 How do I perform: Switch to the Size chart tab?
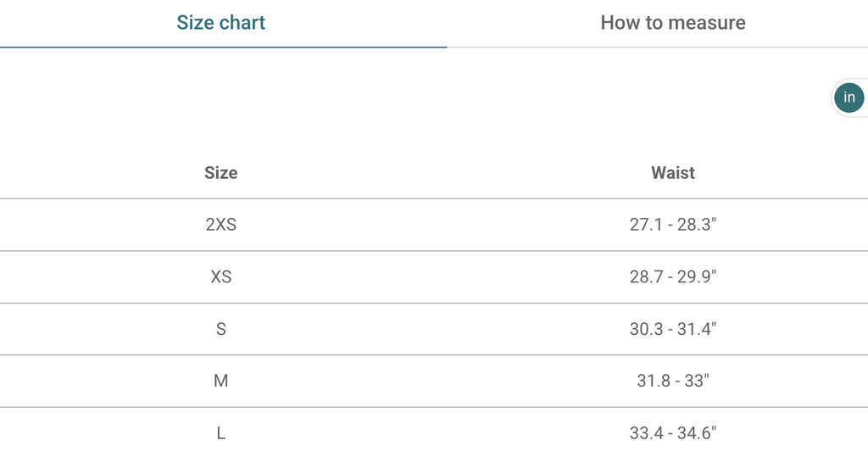(x=221, y=23)
